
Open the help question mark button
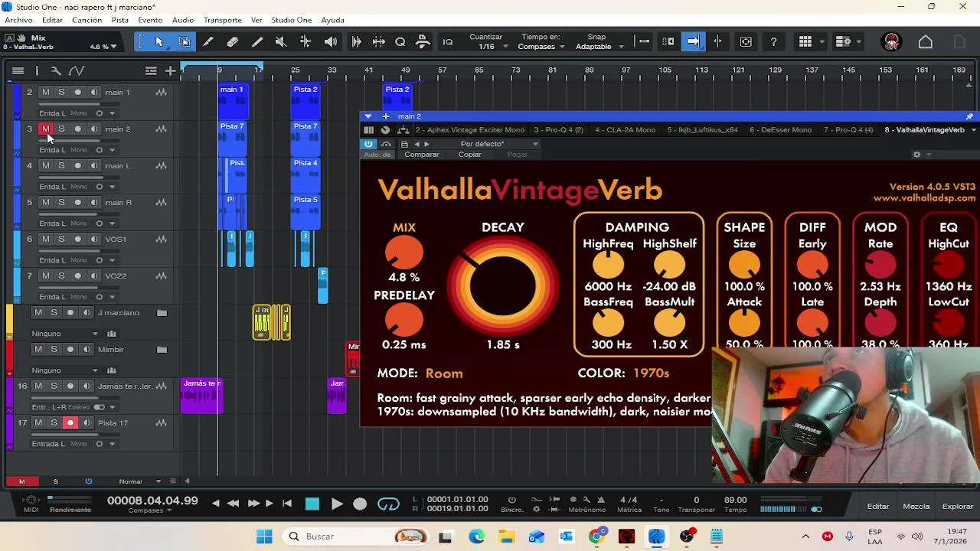[774, 42]
